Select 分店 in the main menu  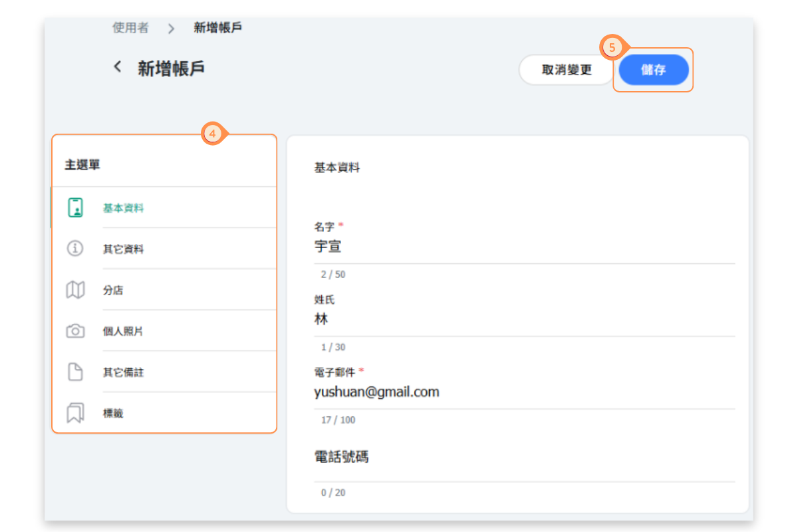(113, 291)
